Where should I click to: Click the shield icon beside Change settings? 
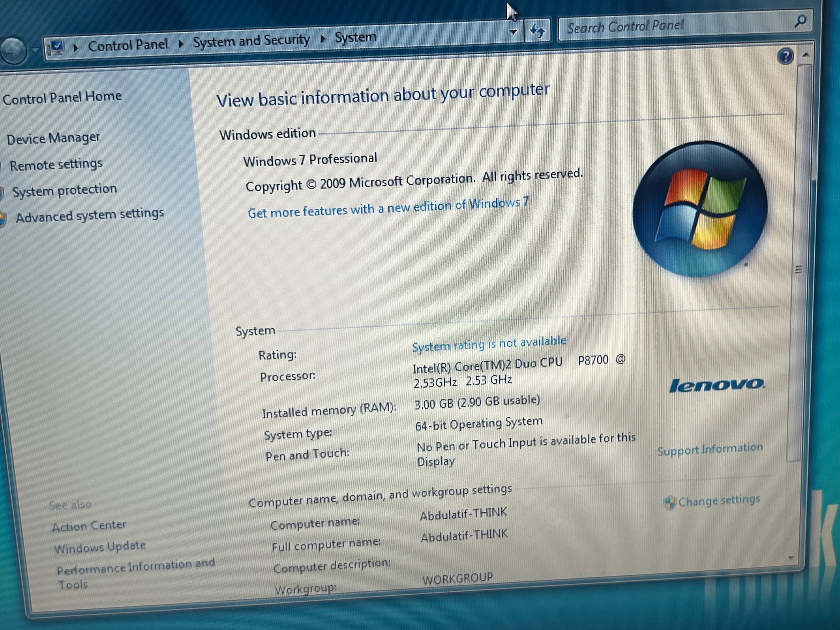tap(669, 503)
